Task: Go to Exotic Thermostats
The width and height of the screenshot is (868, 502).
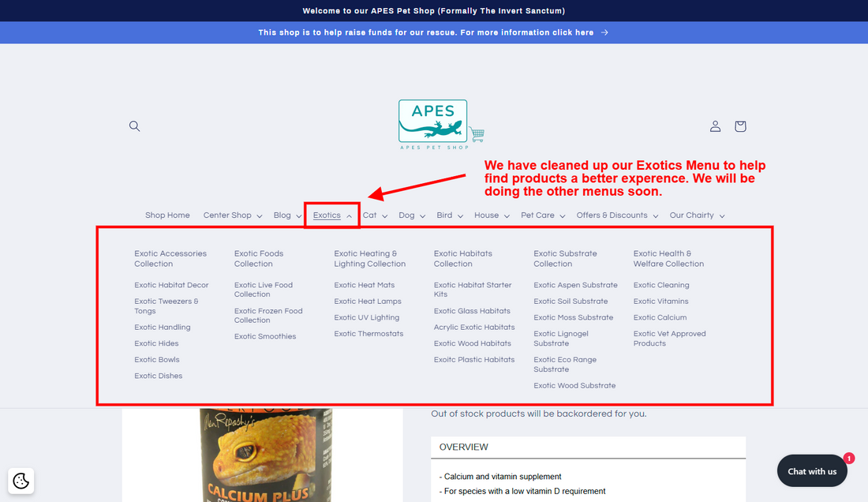Action: pos(369,334)
